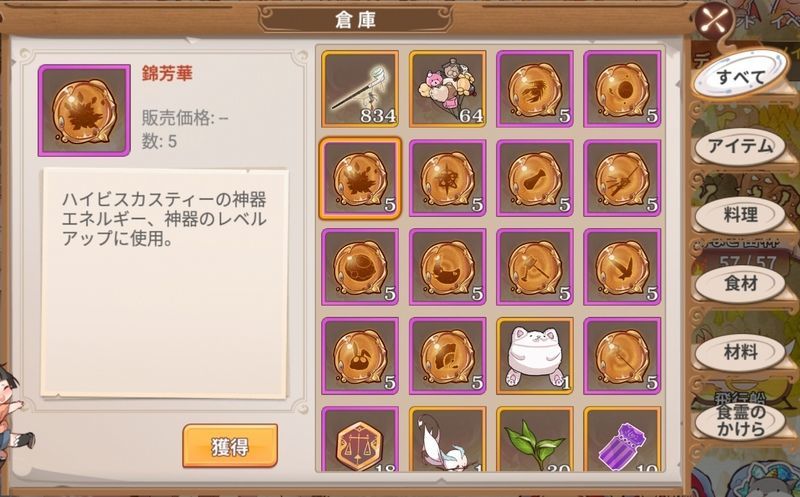
Task: Select the amber with rabbit silhouette
Action: coord(360,356)
